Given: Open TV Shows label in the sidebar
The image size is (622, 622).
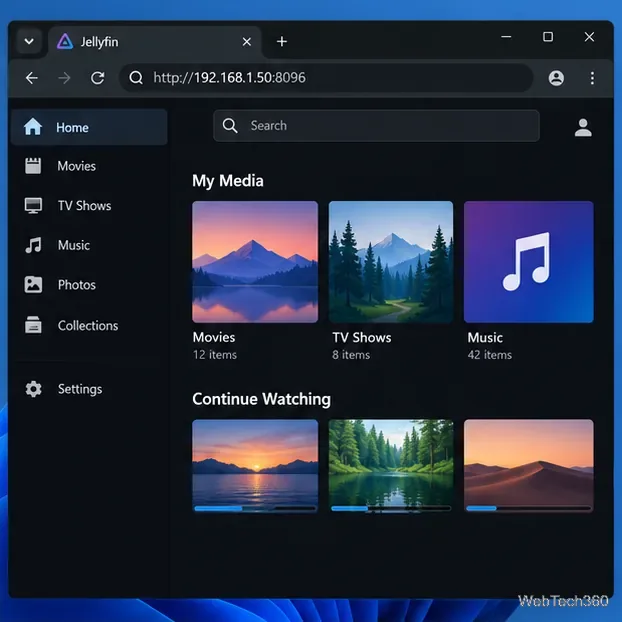Looking at the screenshot, I should click(84, 205).
